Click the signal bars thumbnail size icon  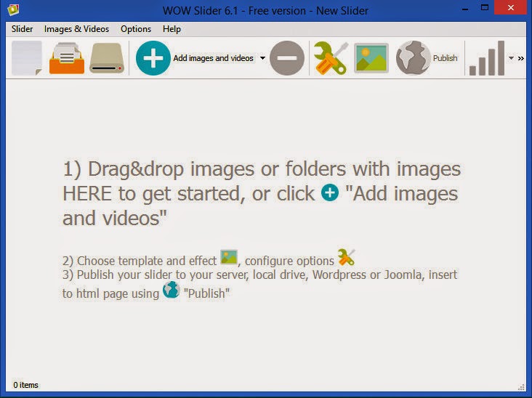point(487,58)
